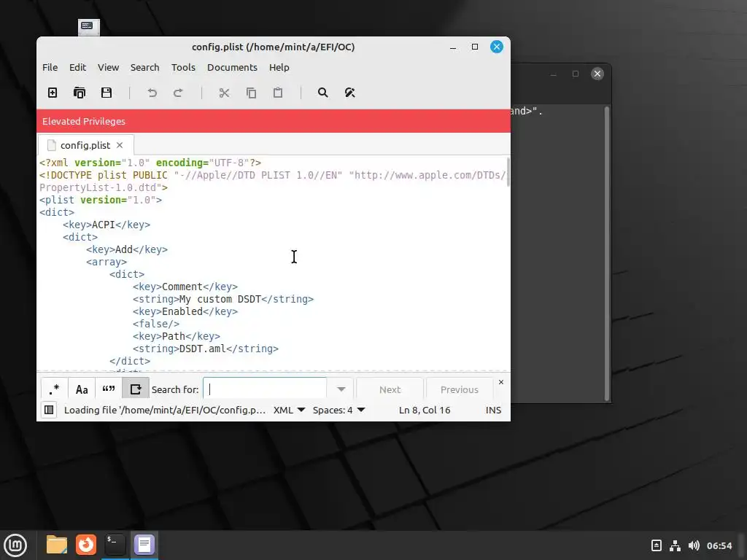Create a new document with toolbar icon
The height and width of the screenshot is (560, 747).
(53, 93)
